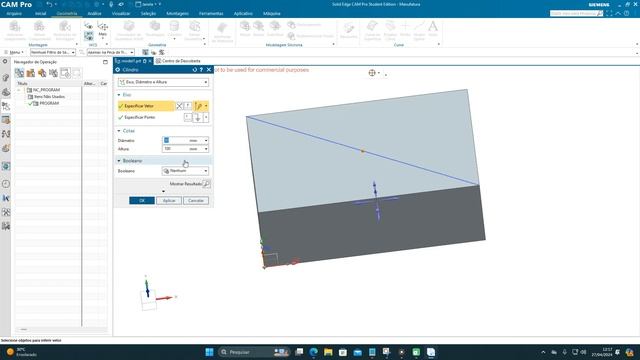The image size is (640, 360).
Task: Select PROGRAM tree item
Action: pos(49,103)
